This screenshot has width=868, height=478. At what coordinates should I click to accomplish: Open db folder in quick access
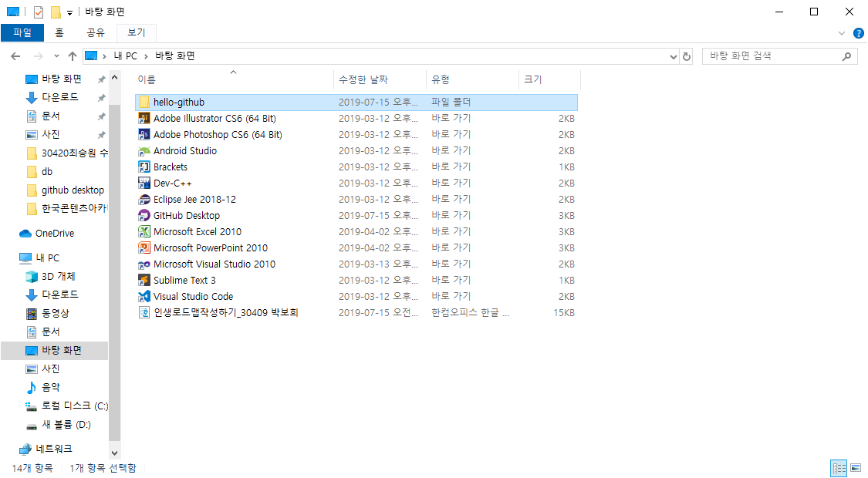[x=39, y=171]
